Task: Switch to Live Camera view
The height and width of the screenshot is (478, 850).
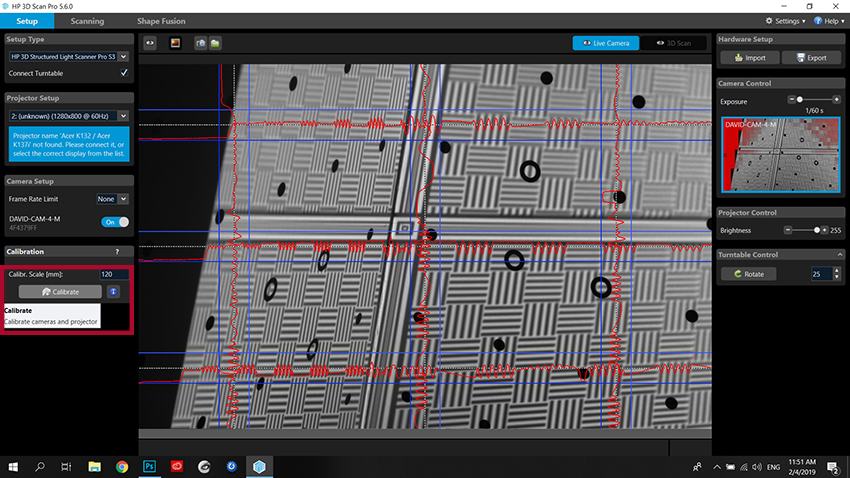Action: click(606, 43)
